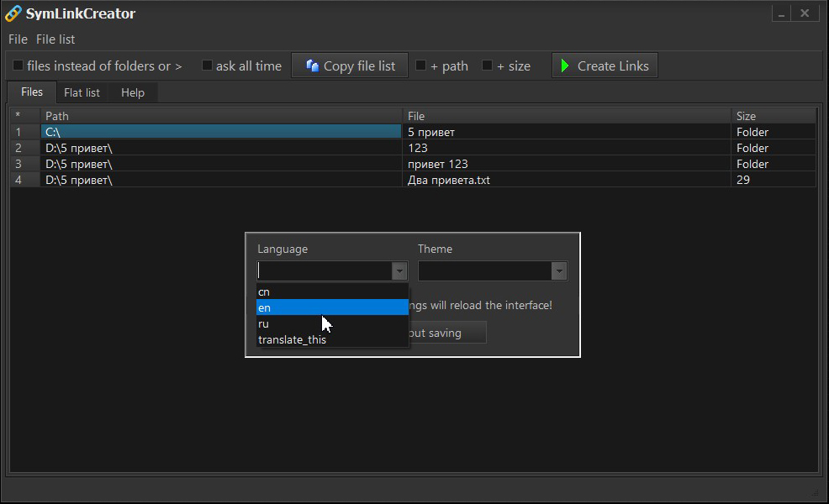Select the '5 привет' file cell
This screenshot has width=829, height=504.
(567, 132)
